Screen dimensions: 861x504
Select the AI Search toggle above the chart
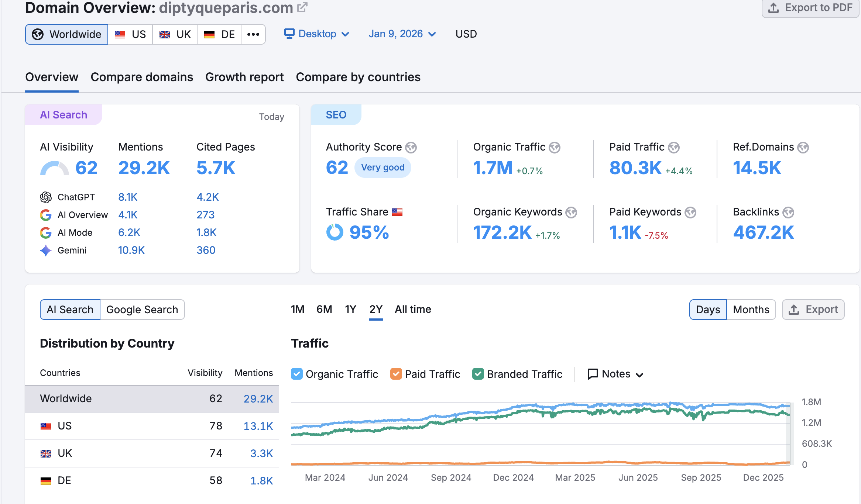[70, 310]
